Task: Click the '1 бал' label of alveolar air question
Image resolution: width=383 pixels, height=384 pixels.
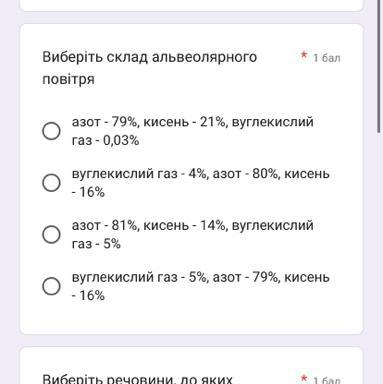Action: [x=326, y=58]
